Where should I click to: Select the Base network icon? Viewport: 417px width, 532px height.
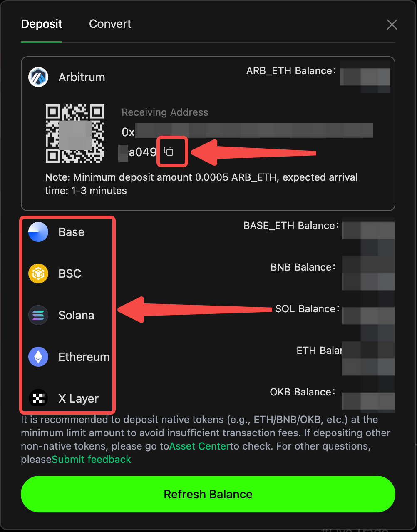38,232
